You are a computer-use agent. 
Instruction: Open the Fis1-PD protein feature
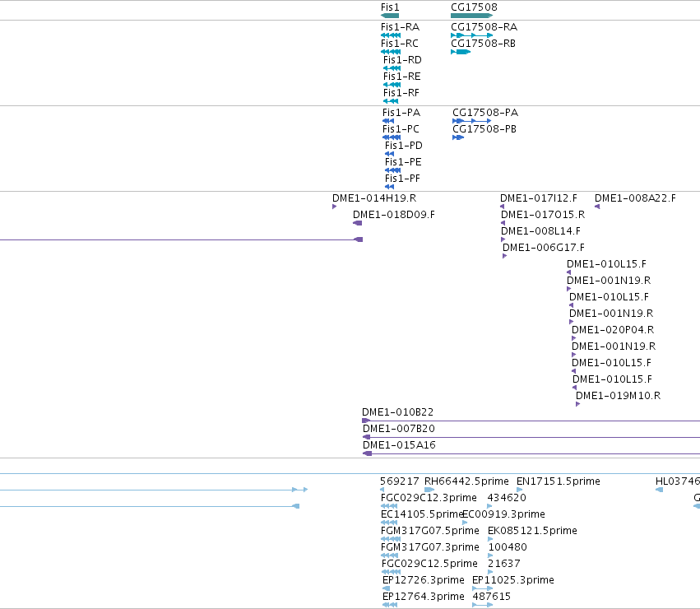pos(389,154)
